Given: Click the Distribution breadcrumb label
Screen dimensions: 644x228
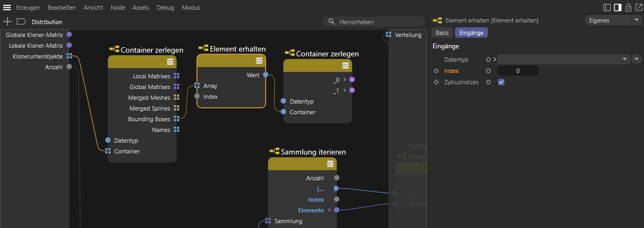Looking at the screenshot, I should [47, 22].
